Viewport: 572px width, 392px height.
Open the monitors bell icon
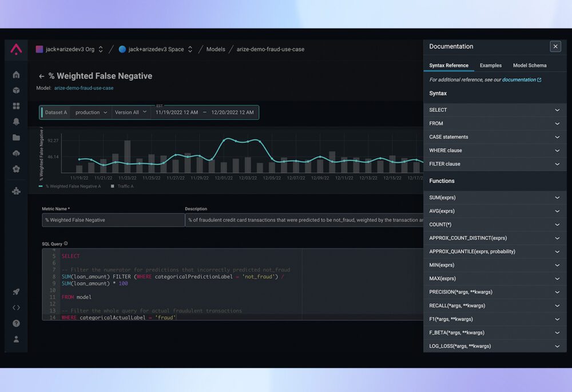tap(16, 121)
